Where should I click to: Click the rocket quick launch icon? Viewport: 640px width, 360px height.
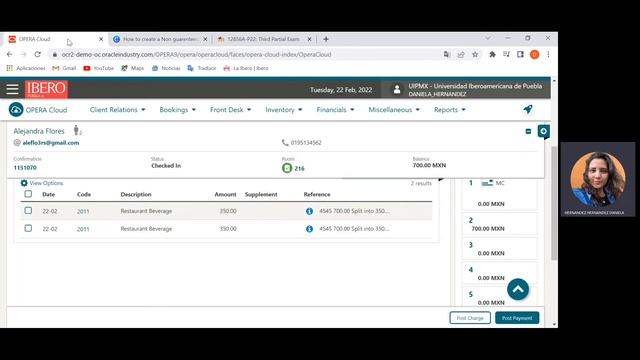[528, 109]
